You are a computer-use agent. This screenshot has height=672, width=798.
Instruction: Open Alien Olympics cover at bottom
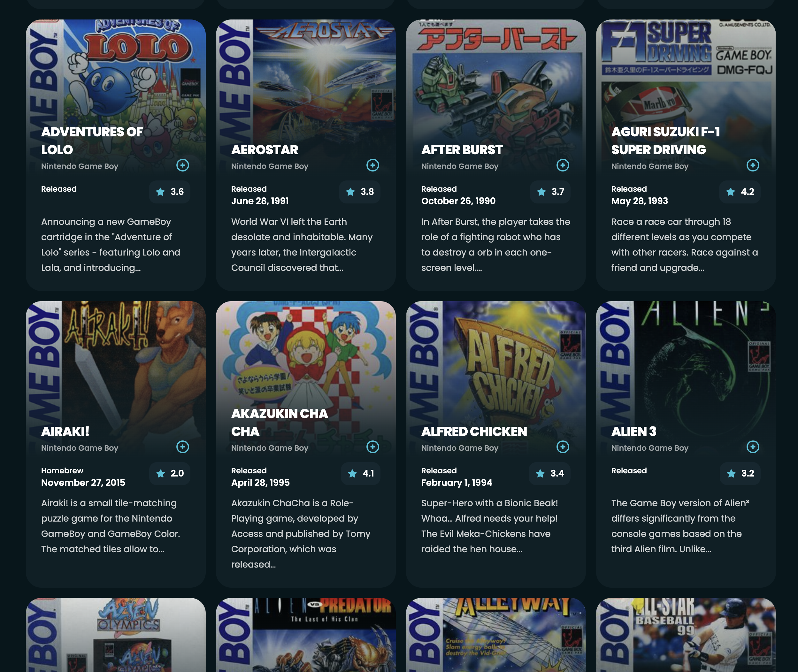click(116, 635)
